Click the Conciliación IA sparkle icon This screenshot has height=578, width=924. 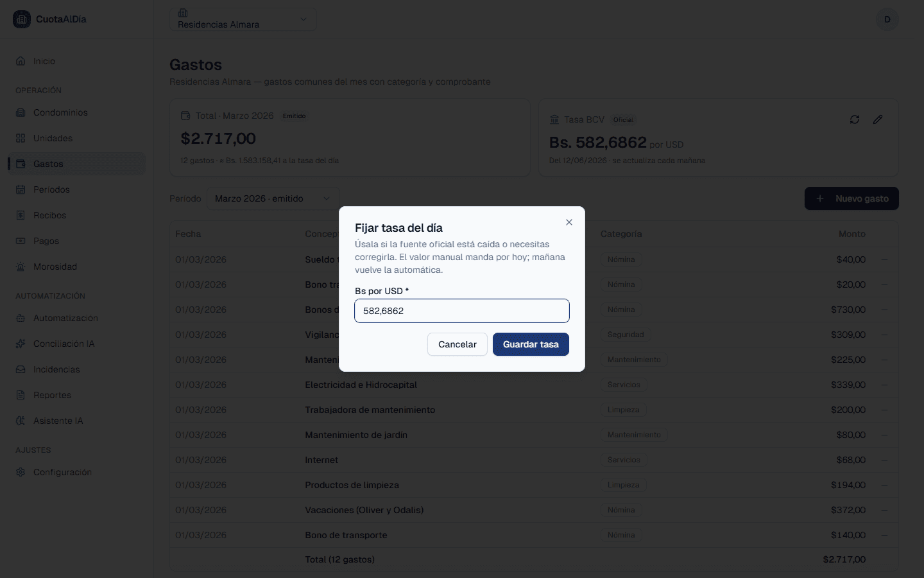[x=21, y=344]
